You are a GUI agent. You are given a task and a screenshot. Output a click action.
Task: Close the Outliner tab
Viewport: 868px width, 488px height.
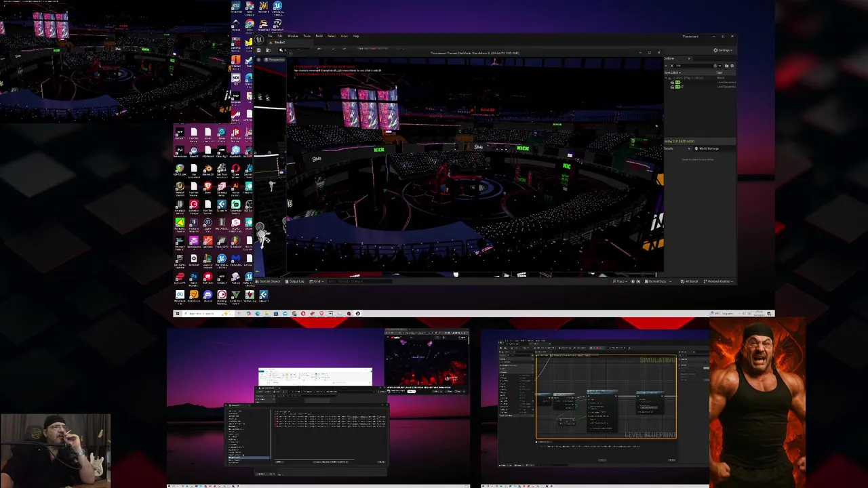tap(689, 58)
